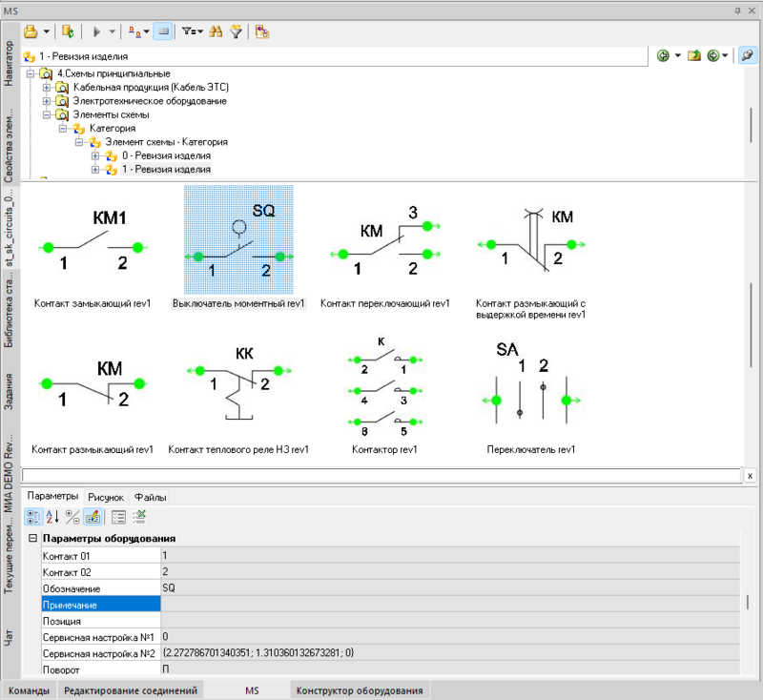Click the green forward navigation arrow
The width and height of the screenshot is (763, 700).
[x=712, y=56]
